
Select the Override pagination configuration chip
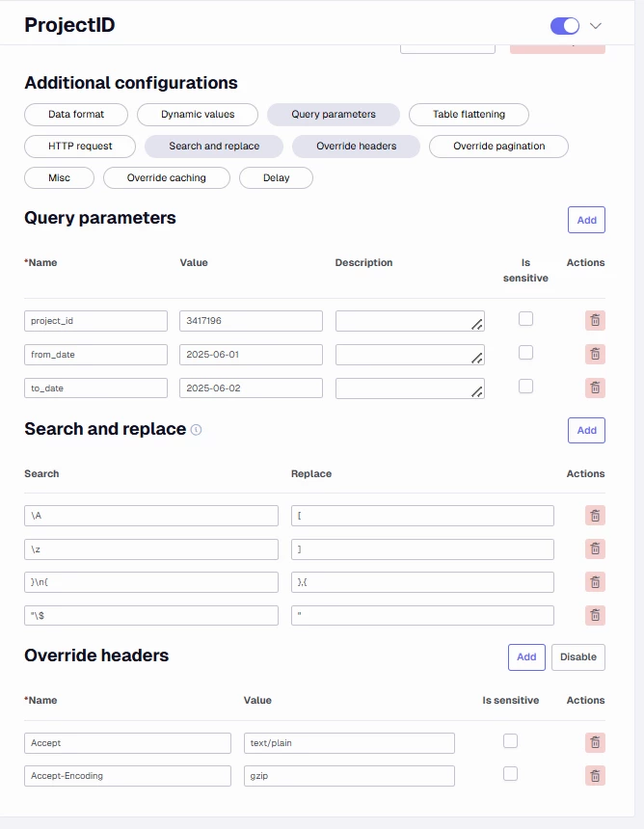tap(498, 147)
